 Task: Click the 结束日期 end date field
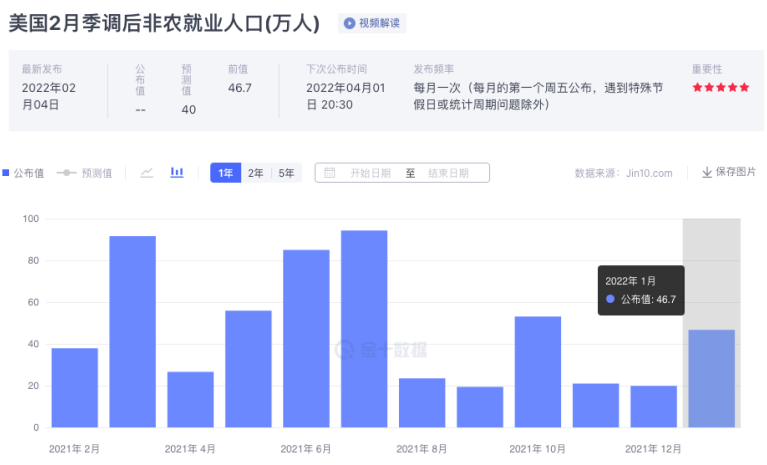(449, 173)
